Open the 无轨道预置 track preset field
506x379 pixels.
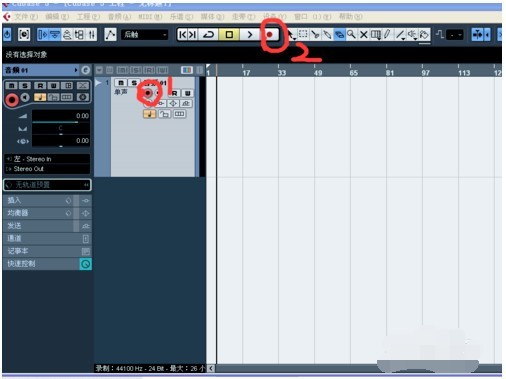click(x=47, y=185)
